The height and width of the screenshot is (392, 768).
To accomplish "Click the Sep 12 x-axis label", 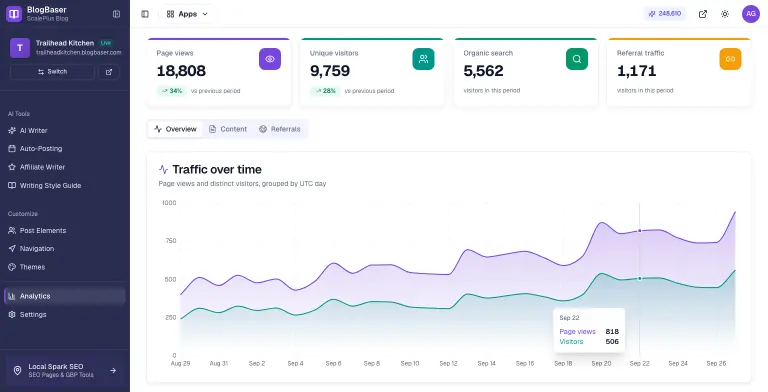I will click(448, 364).
